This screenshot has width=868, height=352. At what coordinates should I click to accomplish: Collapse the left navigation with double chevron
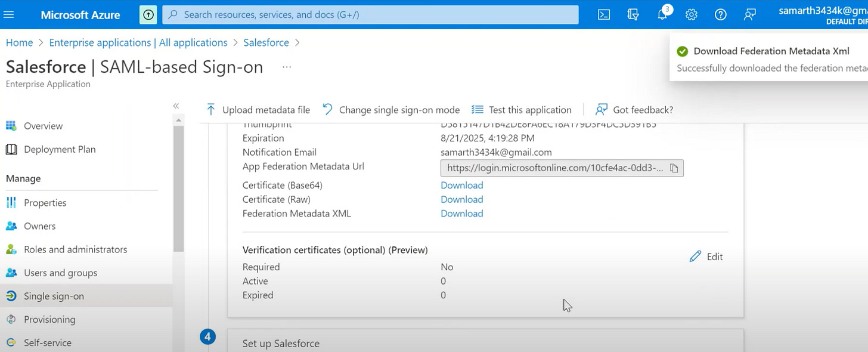click(176, 106)
